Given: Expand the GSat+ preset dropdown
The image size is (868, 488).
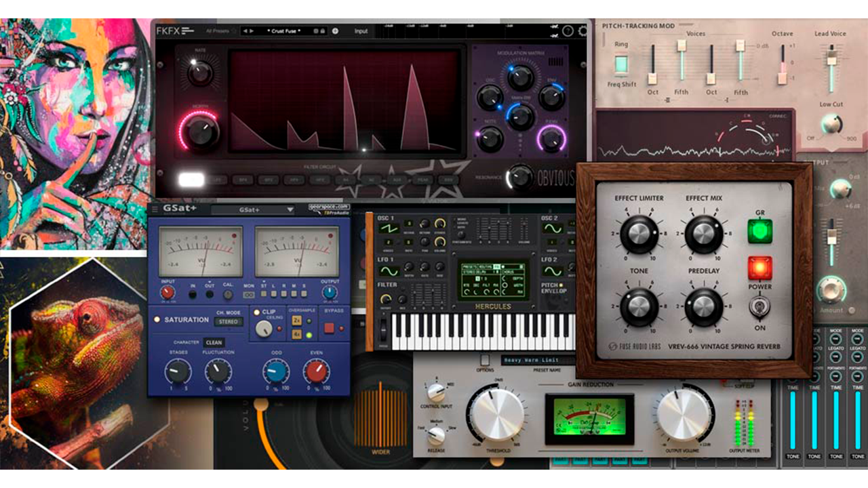Looking at the screenshot, I should [x=290, y=210].
